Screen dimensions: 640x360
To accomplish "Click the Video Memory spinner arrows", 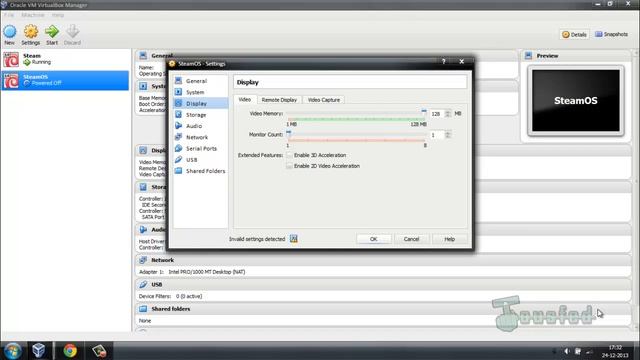I will (448, 114).
